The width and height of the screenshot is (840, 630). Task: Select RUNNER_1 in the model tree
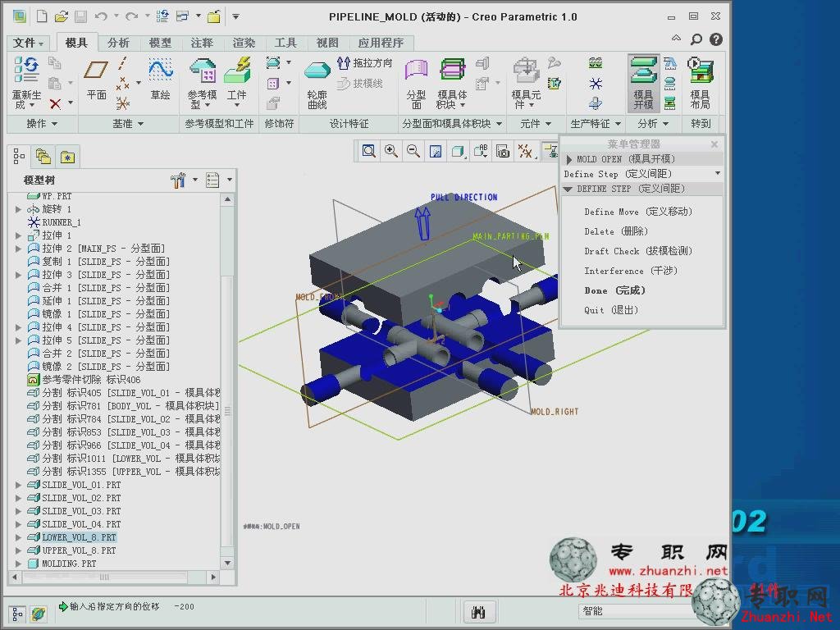coord(61,222)
